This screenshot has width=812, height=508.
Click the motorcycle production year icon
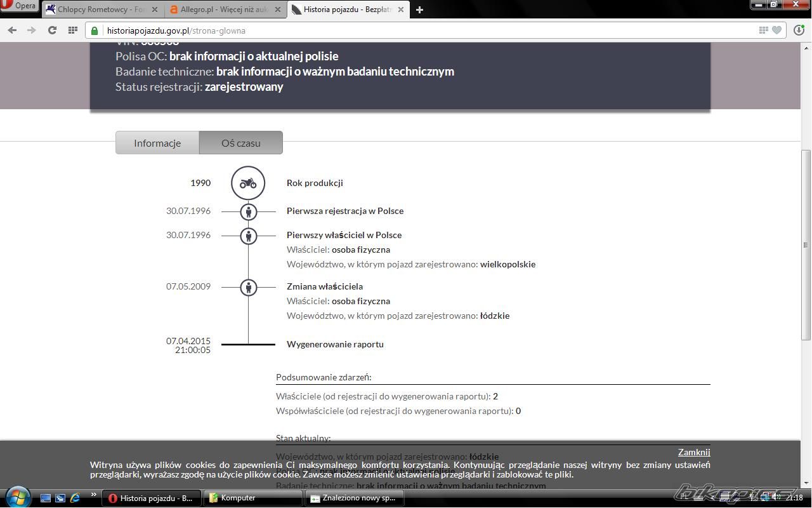[x=248, y=183]
